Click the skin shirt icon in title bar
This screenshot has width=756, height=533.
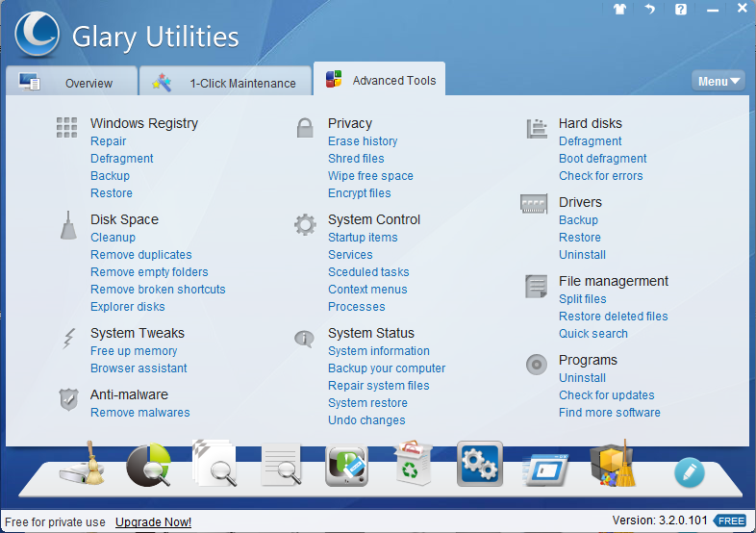619,9
